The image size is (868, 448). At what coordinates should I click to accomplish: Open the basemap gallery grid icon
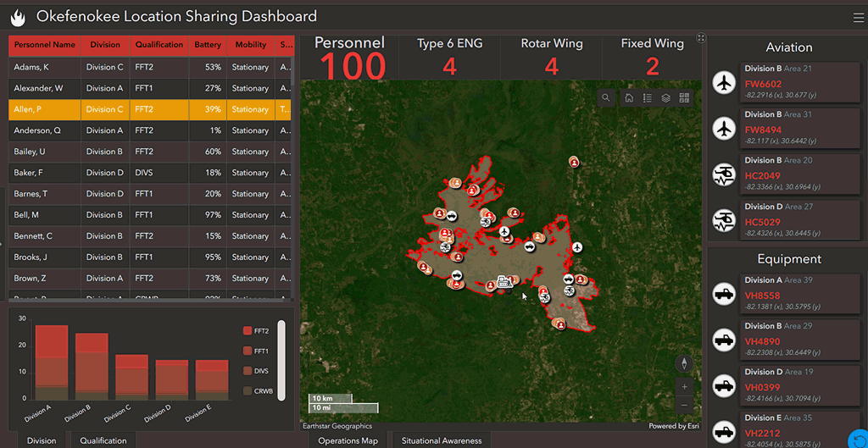[x=684, y=98]
